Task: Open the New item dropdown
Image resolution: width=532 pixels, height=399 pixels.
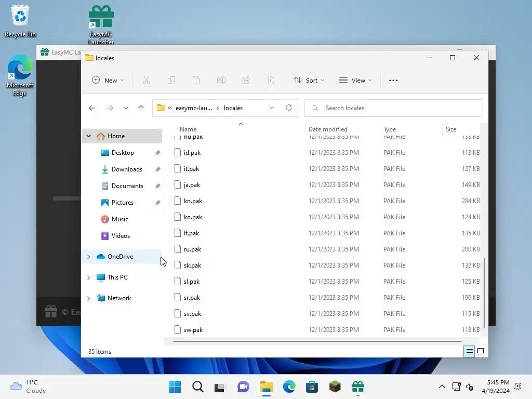Action: pos(108,81)
